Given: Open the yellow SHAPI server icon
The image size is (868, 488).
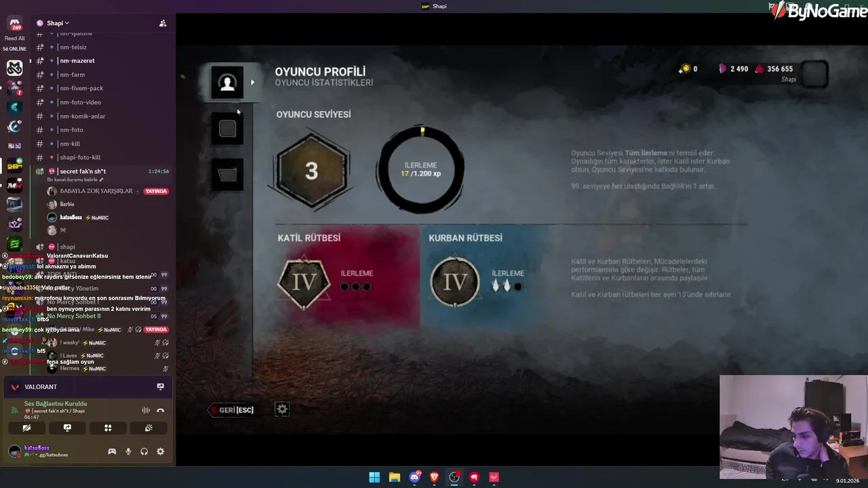Looking at the screenshot, I should point(14,166).
